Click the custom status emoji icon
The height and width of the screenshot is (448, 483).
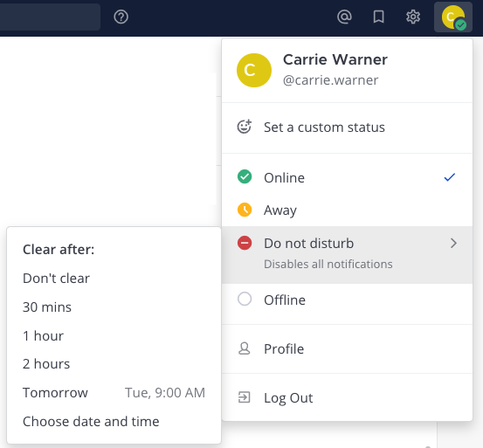245,127
